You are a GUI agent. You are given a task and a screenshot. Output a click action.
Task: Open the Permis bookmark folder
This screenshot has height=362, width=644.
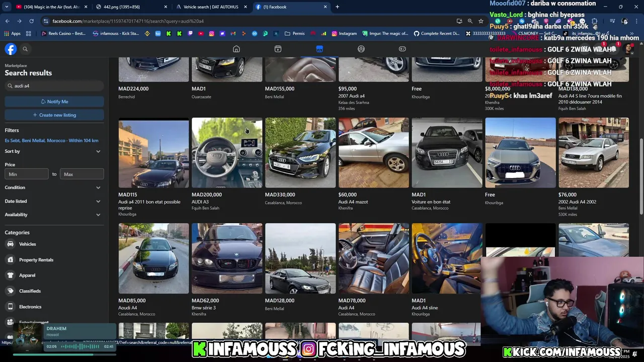click(294, 34)
